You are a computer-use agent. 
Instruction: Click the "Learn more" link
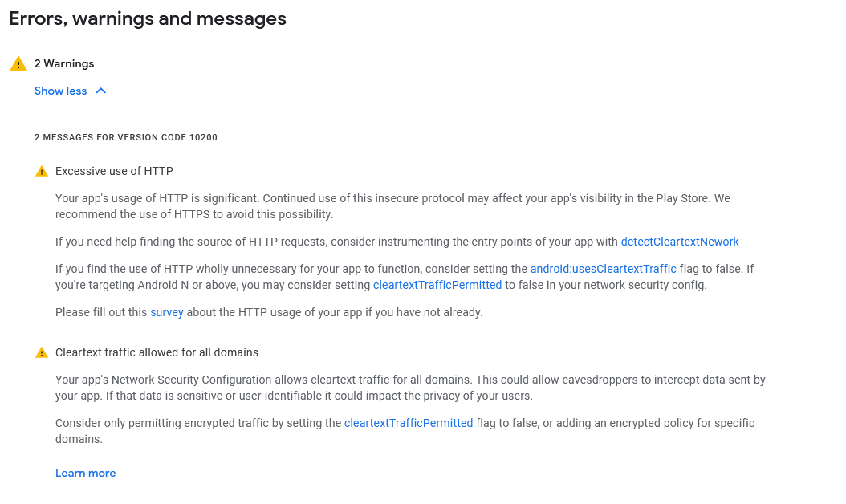(x=85, y=473)
